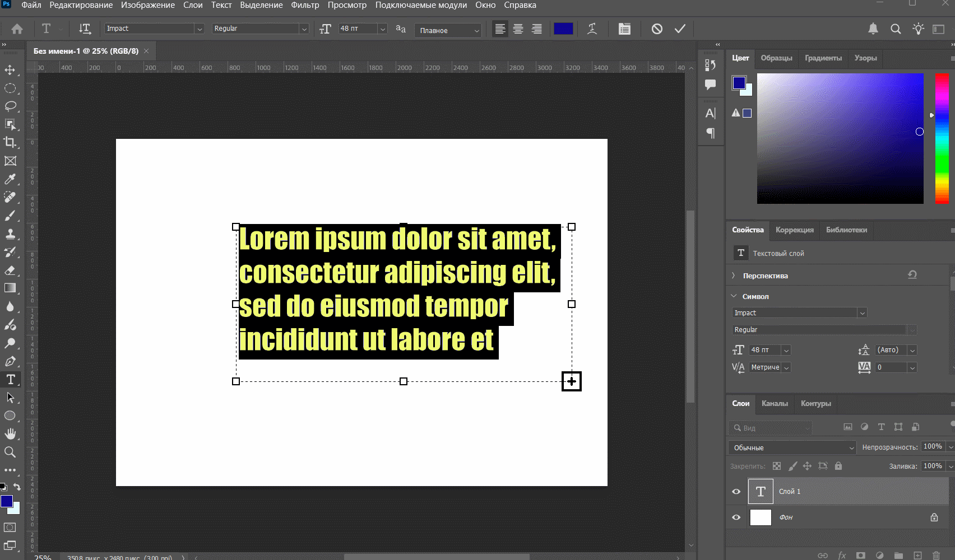Hide the Слой 1 text layer
Image resolution: width=955 pixels, height=560 pixels.
click(x=736, y=492)
